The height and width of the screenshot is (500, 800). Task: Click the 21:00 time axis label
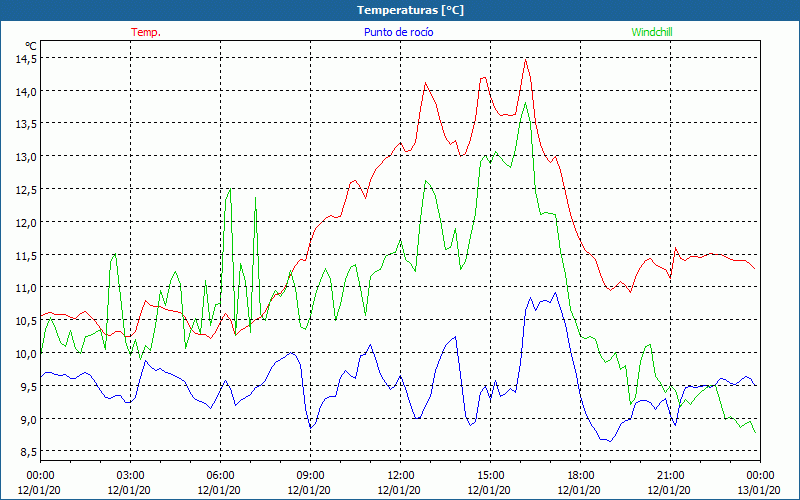pyautogui.click(x=670, y=476)
